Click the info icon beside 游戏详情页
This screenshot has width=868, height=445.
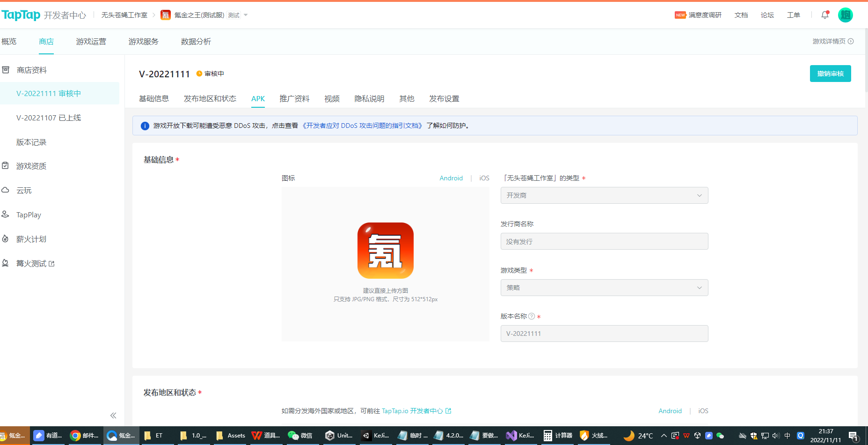pyautogui.click(x=851, y=41)
